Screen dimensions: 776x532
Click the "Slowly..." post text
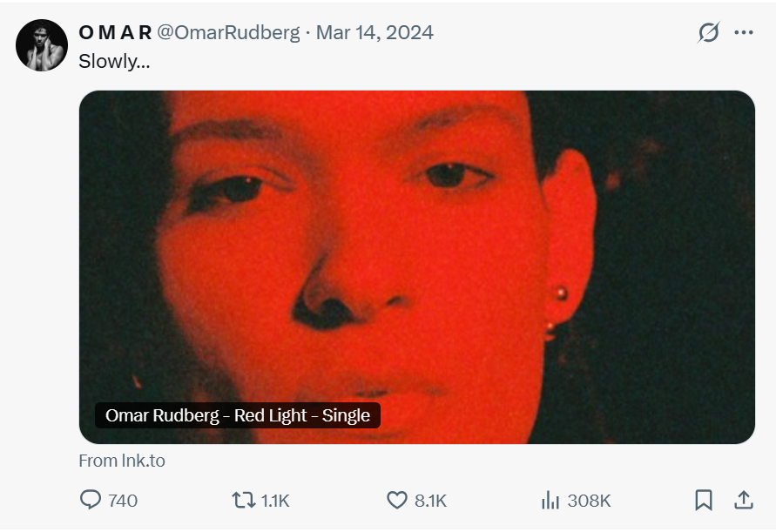click(x=114, y=62)
